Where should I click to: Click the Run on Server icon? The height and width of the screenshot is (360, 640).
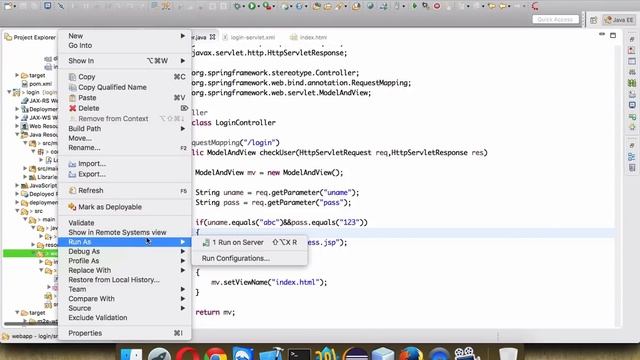[207, 242]
